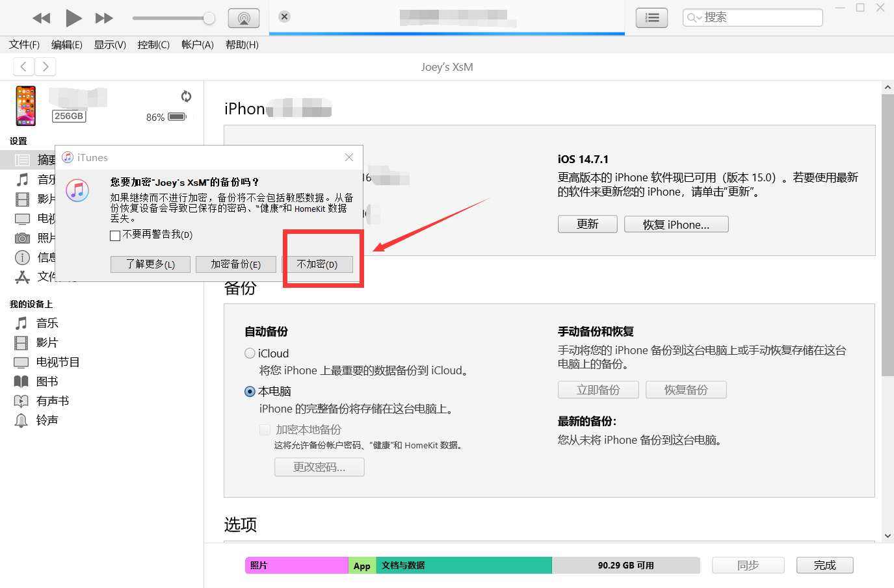Click the search input field

(x=752, y=18)
